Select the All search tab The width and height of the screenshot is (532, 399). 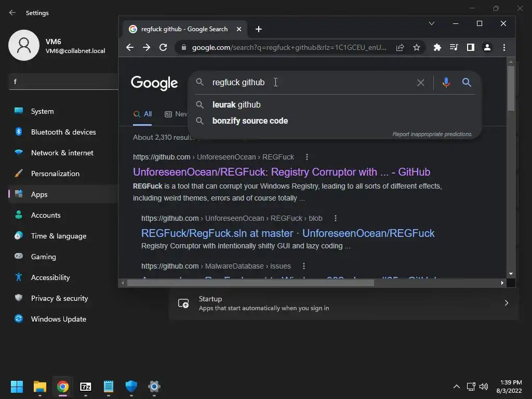click(x=142, y=114)
